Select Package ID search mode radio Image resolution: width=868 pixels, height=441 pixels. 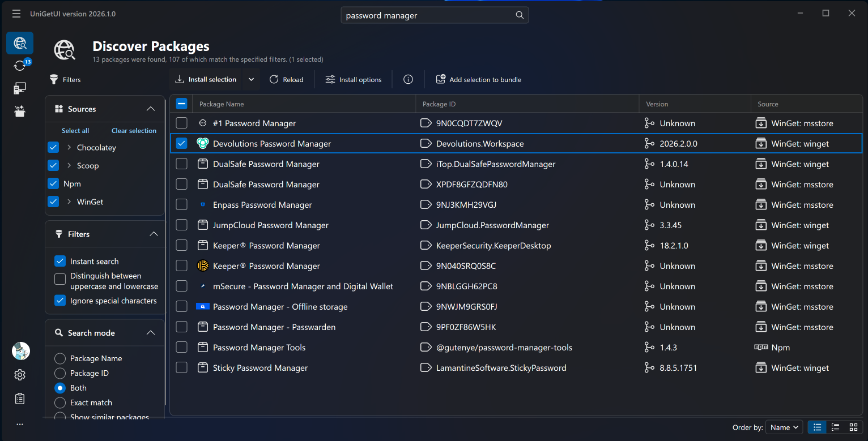coord(59,373)
